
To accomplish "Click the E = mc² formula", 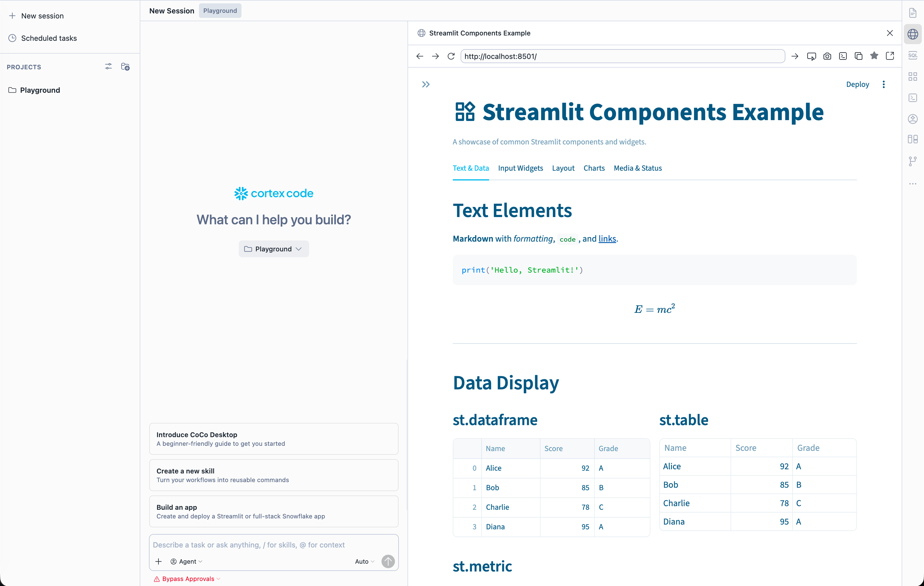I will pyautogui.click(x=654, y=309).
